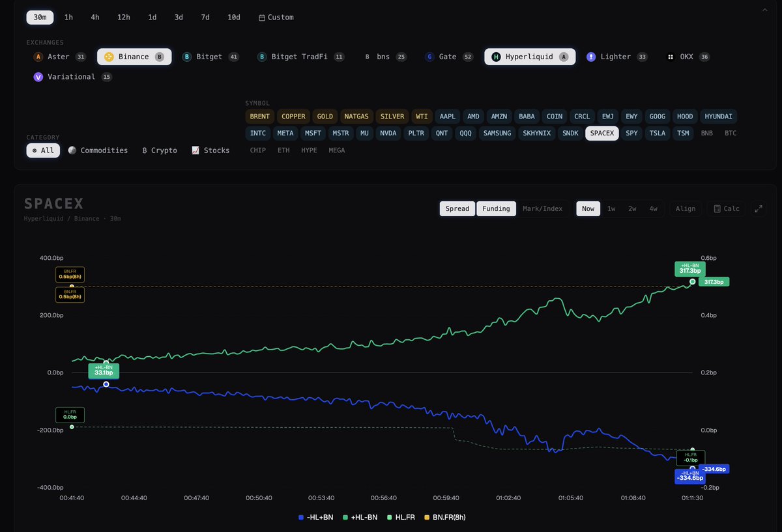This screenshot has height=532, width=782.
Task: Select the 12h time range
Action: 124,17
